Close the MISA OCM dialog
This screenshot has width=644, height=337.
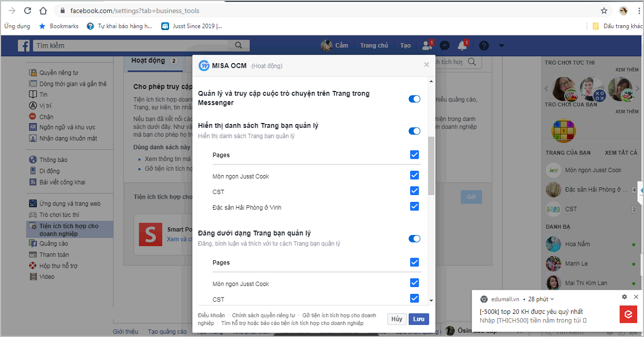427,65
